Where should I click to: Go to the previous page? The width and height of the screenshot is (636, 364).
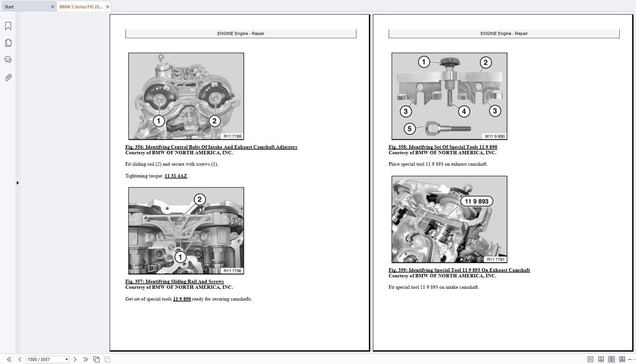tap(19, 359)
